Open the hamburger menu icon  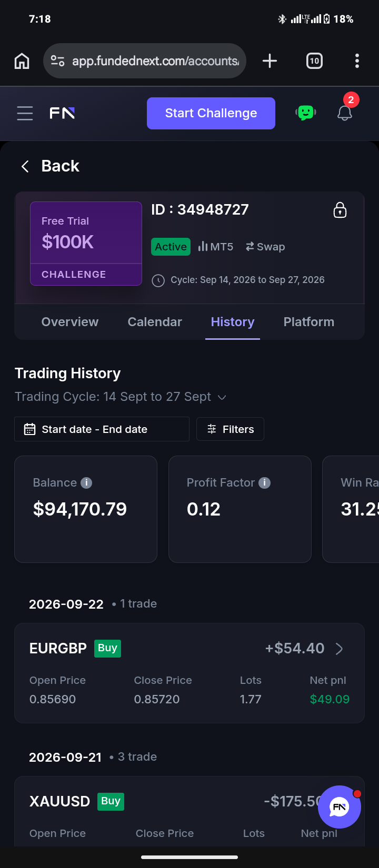(x=25, y=113)
